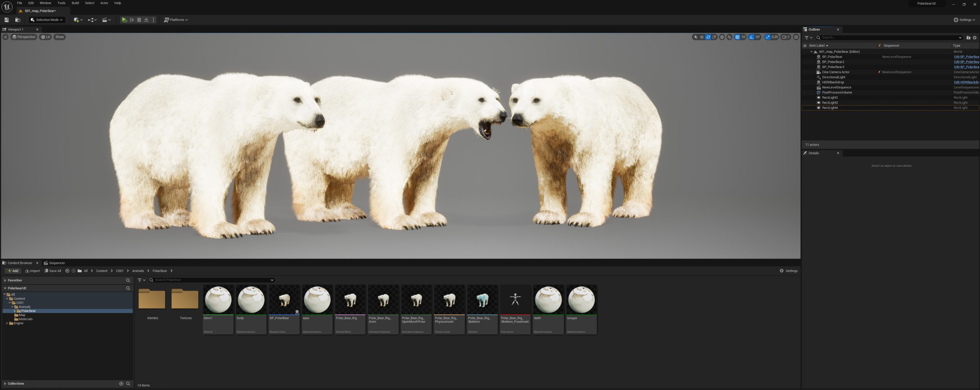Click the Outliner settings gear icon
Viewport: 980px width, 390px height.
pyautogui.click(x=975, y=37)
